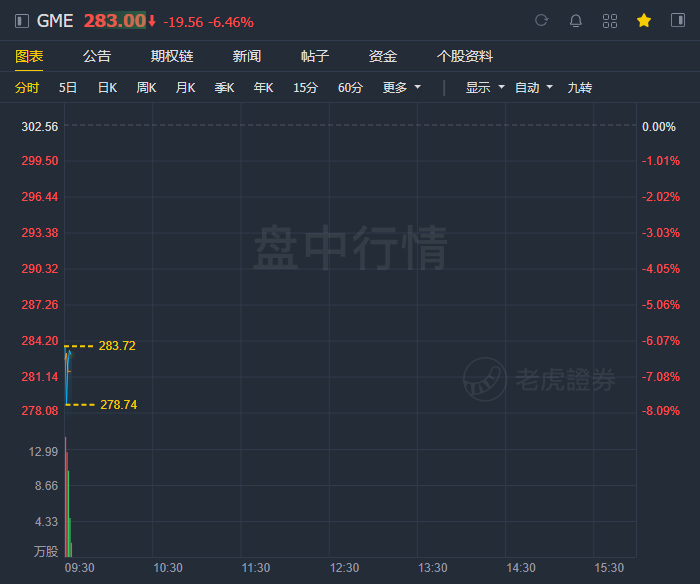Switch chart to 月K candlesticks
Image resolution: width=700 pixels, height=584 pixels.
pos(185,88)
